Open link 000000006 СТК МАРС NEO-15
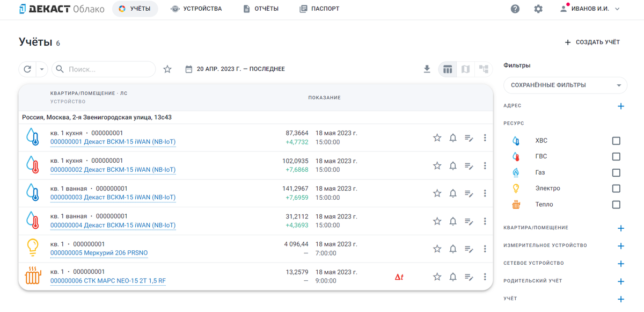 (108, 281)
